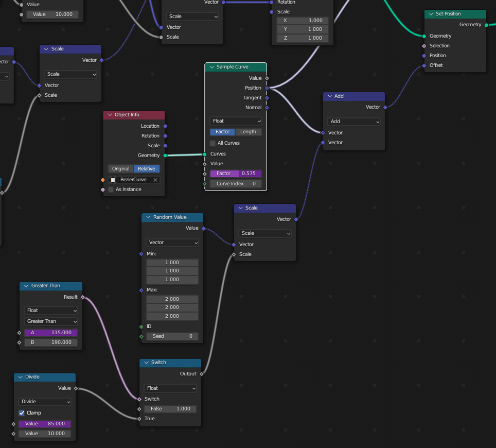The height and width of the screenshot is (448, 496).
Task: Collapse the Sample Curve node via its header arrow
Action: 211,67
